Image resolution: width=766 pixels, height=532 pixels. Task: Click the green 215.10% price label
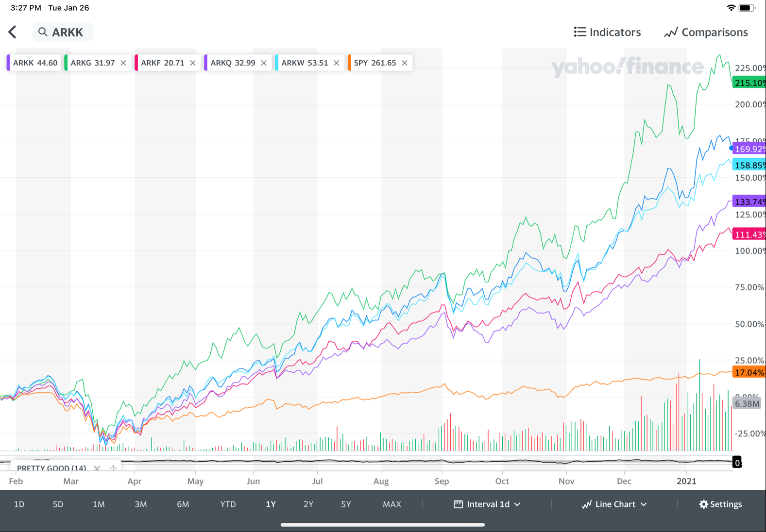[x=749, y=83]
